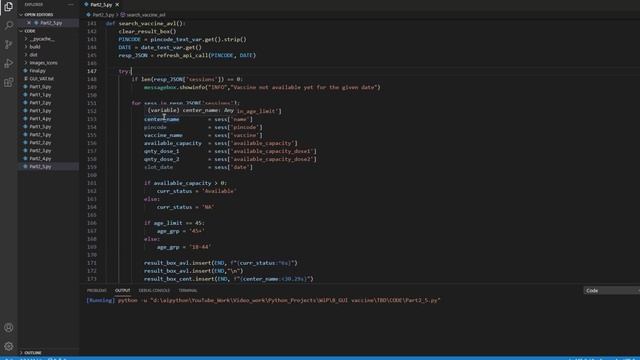This screenshot has height=360, width=640.
Task: Expand the build folder
Action: tap(26, 47)
